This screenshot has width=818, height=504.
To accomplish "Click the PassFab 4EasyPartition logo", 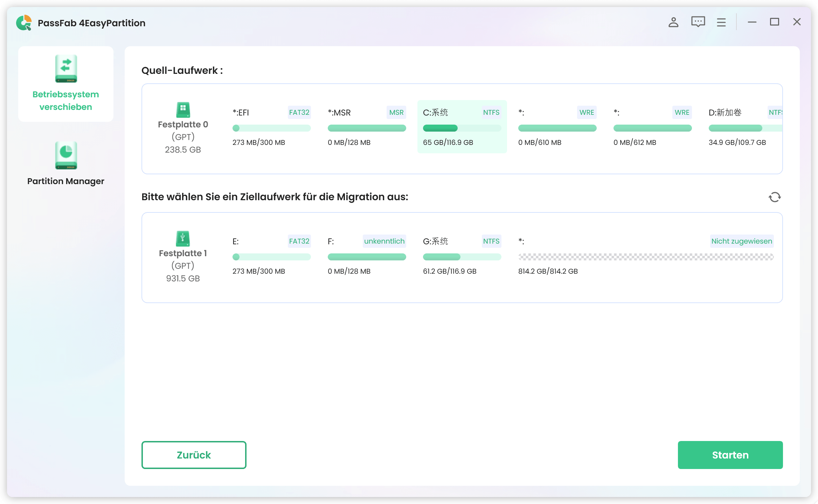I will [24, 22].
